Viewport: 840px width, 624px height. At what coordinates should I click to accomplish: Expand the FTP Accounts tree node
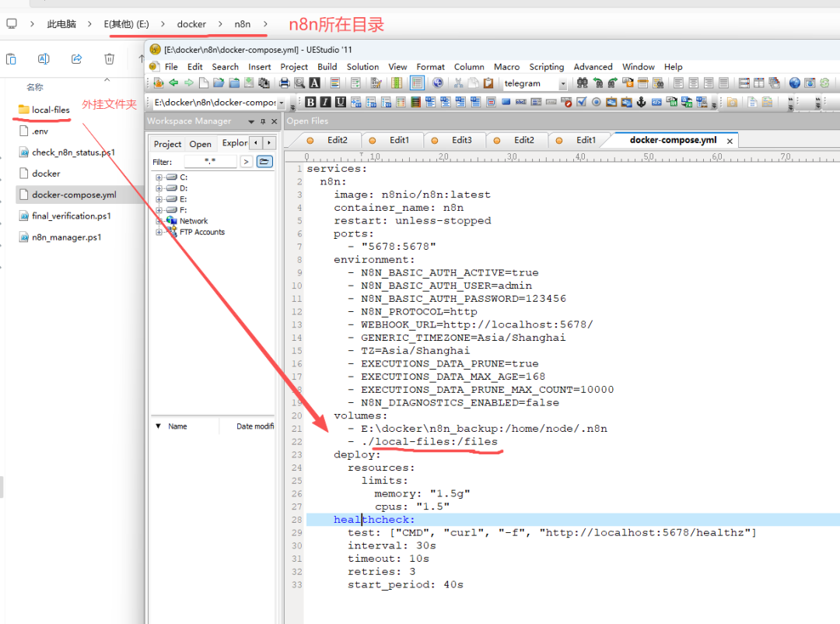tap(159, 232)
